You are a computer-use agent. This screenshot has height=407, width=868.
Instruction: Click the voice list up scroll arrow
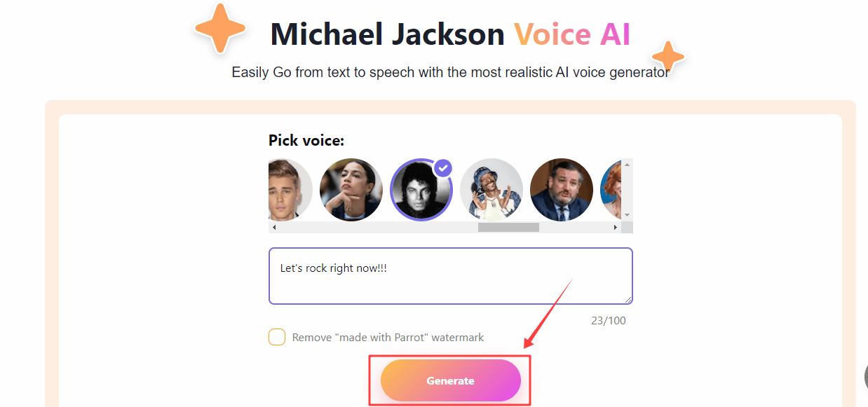coord(627,165)
